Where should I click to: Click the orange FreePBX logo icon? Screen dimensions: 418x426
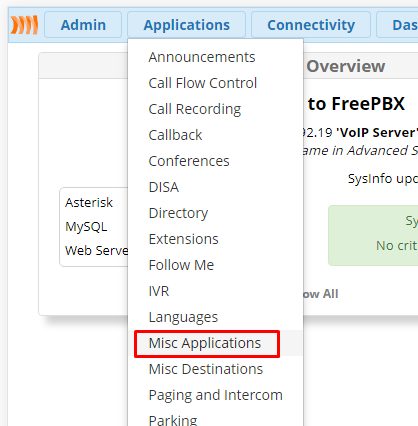[x=24, y=25]
